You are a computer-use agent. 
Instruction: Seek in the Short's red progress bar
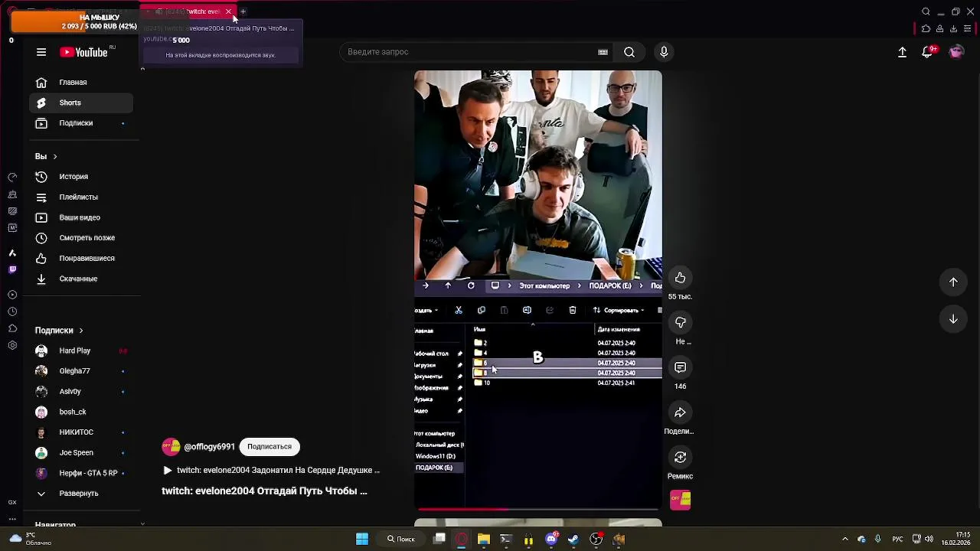coord(538,509)
